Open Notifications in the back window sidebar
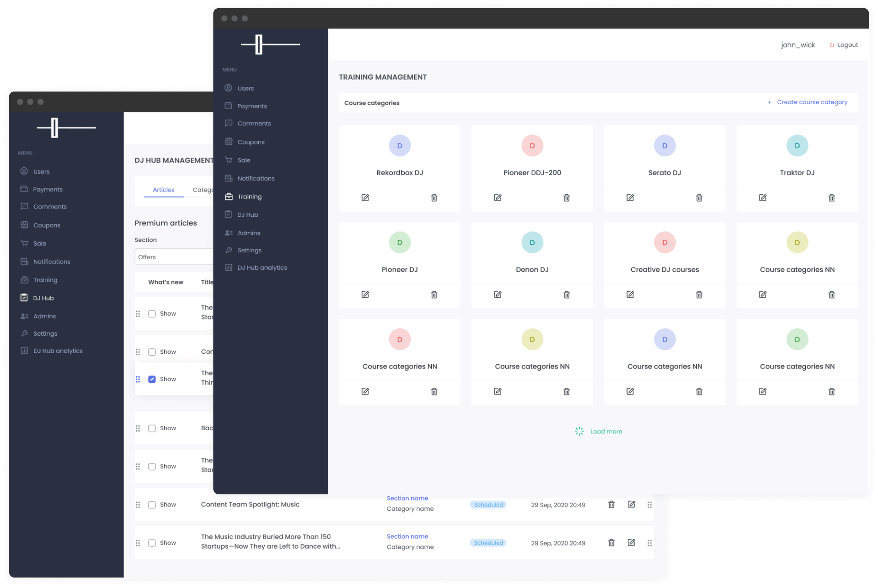This screenshot has height=588, width=878. 52,262
